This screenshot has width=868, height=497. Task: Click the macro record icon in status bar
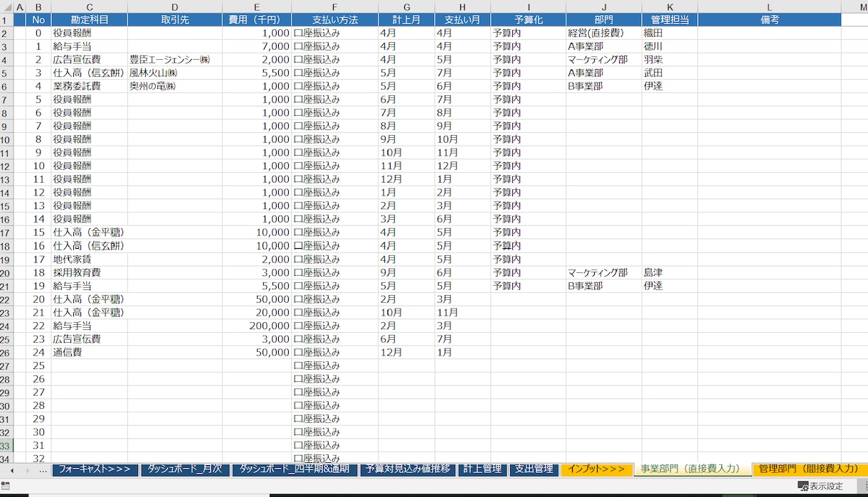point(6,486)
